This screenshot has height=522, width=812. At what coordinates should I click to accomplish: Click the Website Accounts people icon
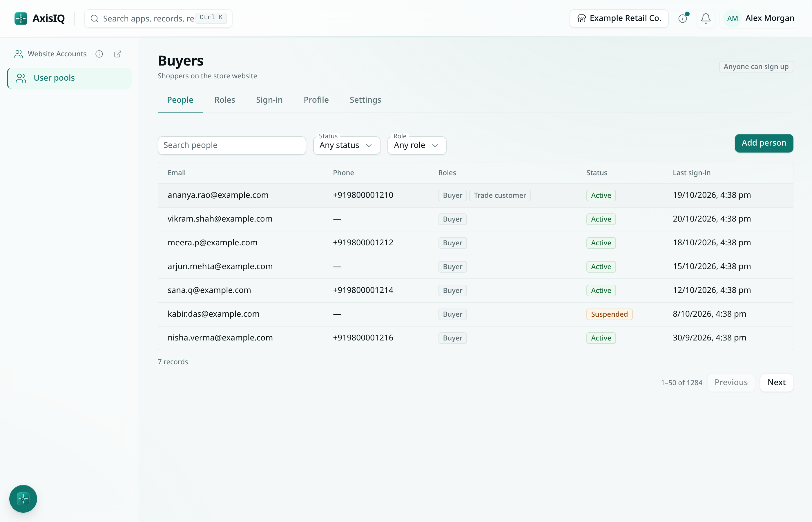tap(18, 54)
